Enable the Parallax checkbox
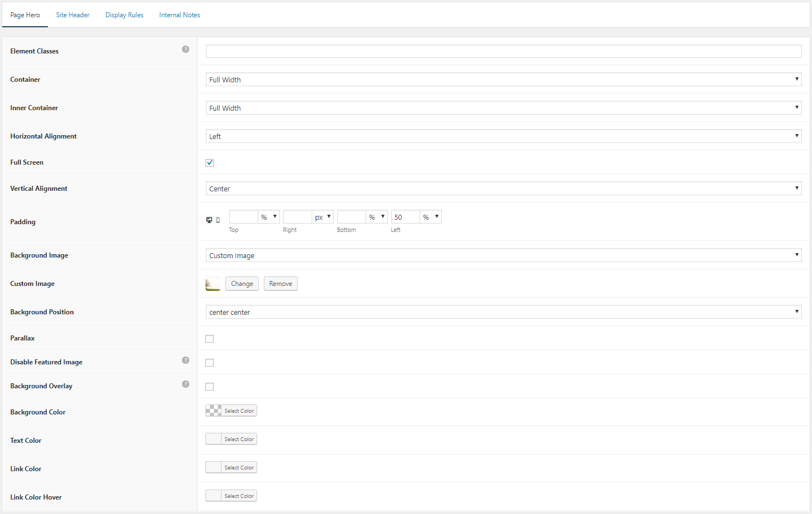812x514 pixels. click(x=210, y=339)
